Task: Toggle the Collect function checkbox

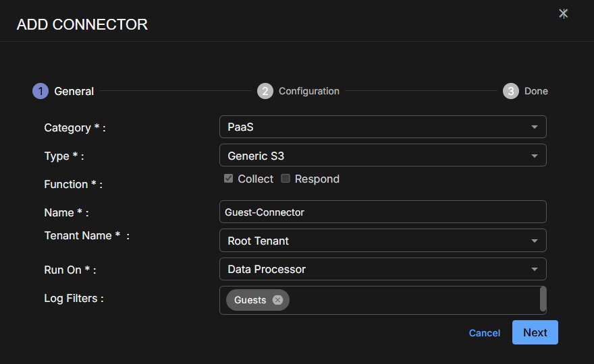Action: pyautogui.click(x=229, y=179)
